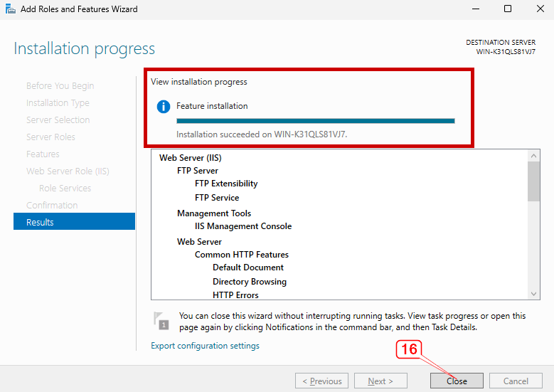This screenshot has height=392, width=554.
Task: Click the Management Tools entry
Action: [x=214, y=213]
